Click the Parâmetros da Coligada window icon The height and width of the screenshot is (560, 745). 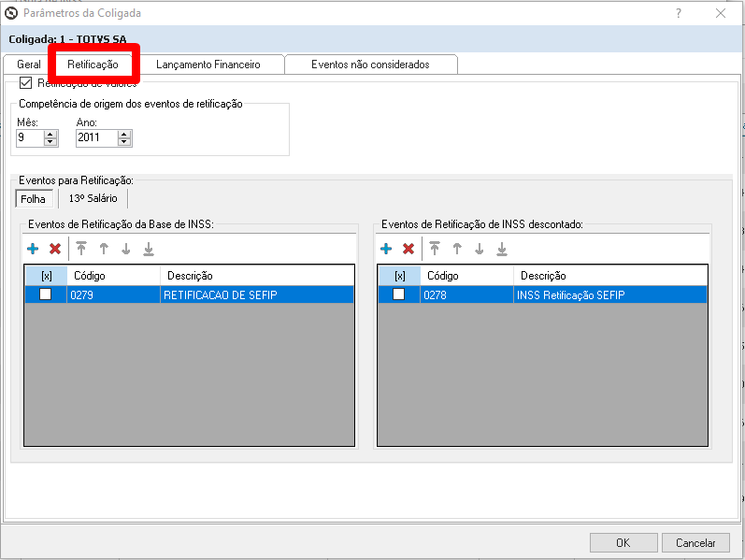(11, 13)
